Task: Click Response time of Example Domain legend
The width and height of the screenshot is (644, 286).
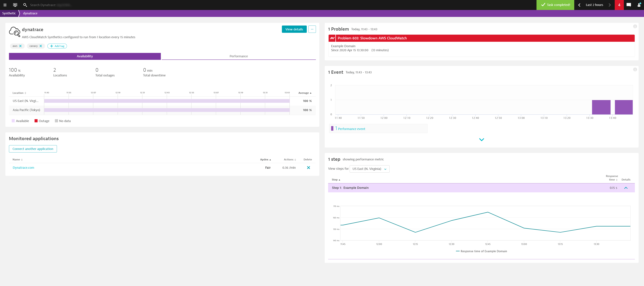Action: (x=481, y=251)
